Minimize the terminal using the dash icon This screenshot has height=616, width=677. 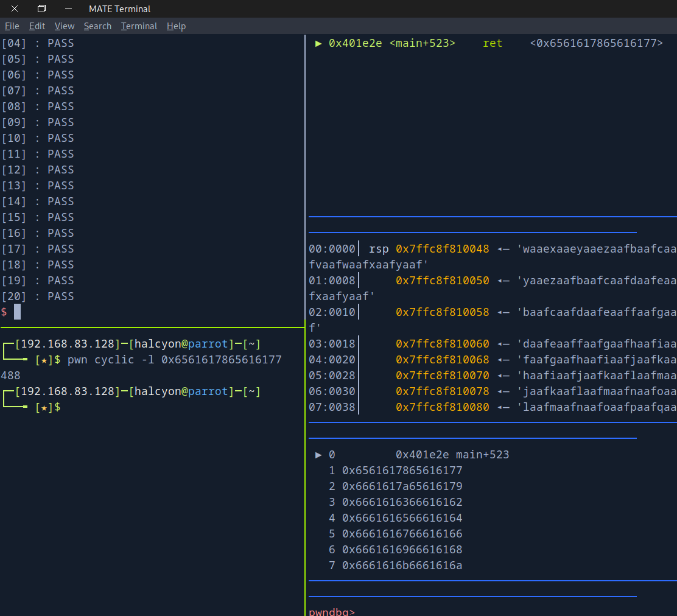point(68,9)
